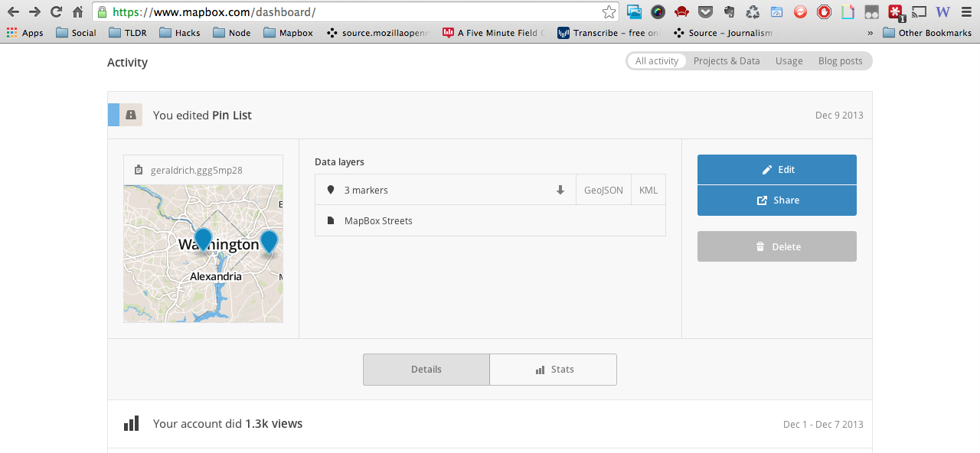Image resolution: width=980 pixels, height=453 pixels.
Task: Click the browser back arrow
Action: pos(13,12)
